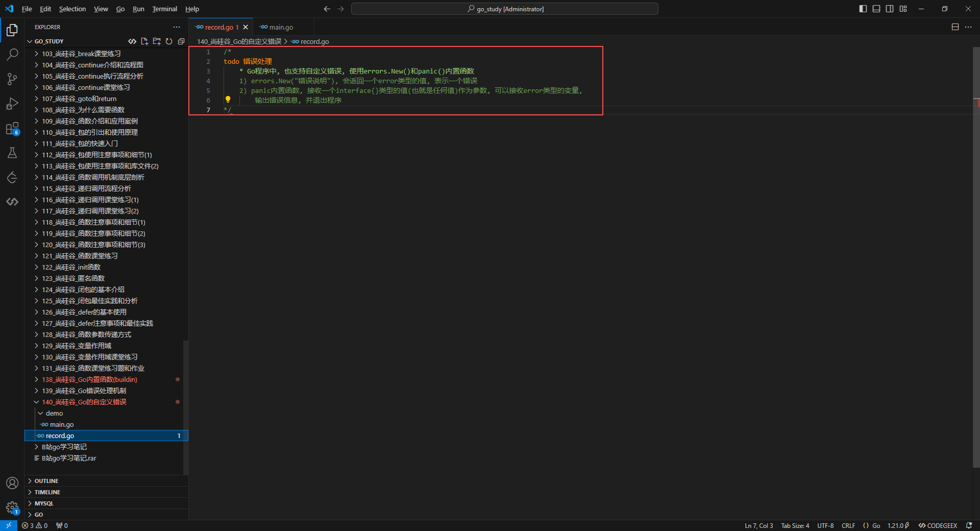Image resolution: width=980 pixels, height=531 pixels.
Task: Open the Manage gear settings
Action: (12, 508)
